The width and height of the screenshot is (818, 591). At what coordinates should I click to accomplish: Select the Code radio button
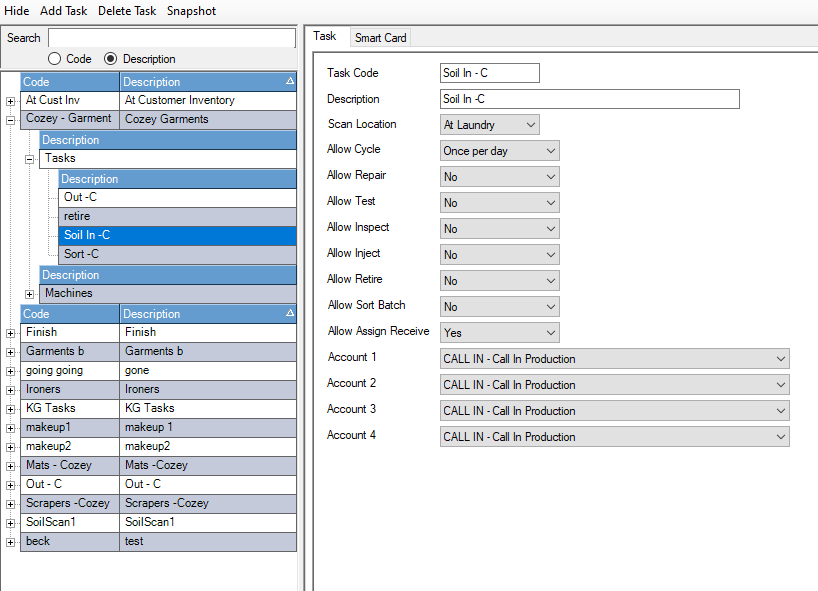pos(56,59)
